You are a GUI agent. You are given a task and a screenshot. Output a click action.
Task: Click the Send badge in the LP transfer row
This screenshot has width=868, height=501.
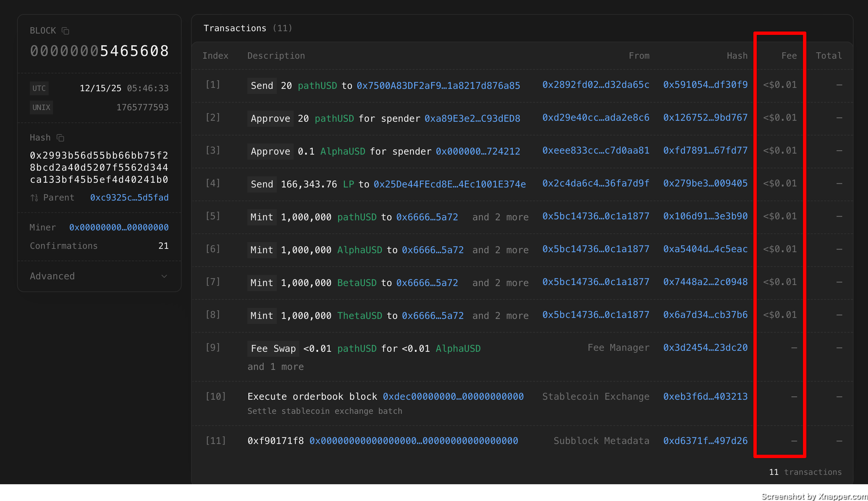(x=262, y=184)
